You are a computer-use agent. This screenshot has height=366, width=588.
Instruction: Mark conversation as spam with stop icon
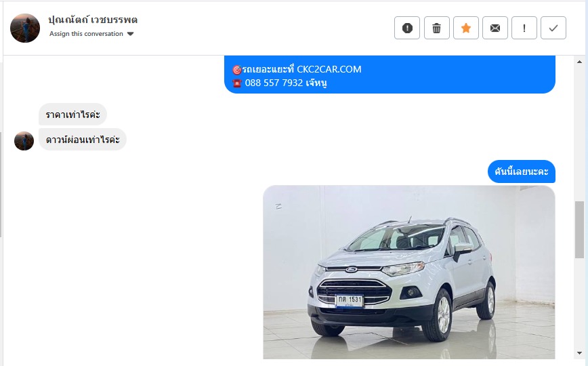point(407,28)
